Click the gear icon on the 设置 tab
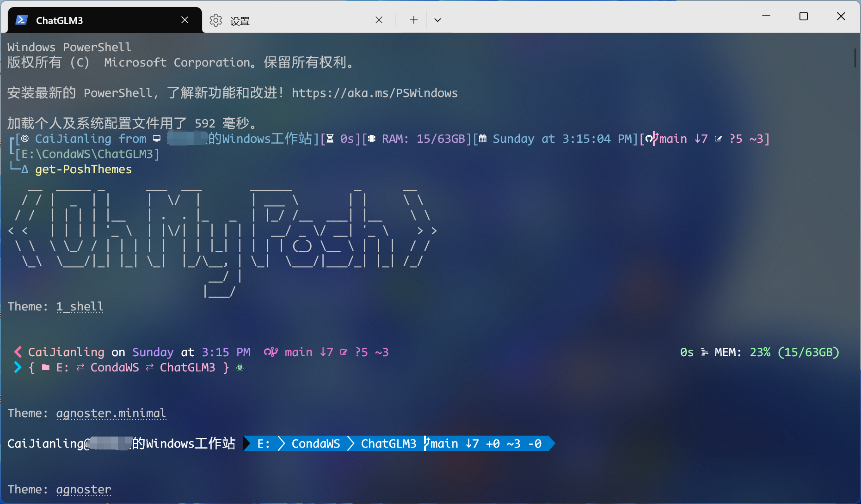 tap(215, 20)
